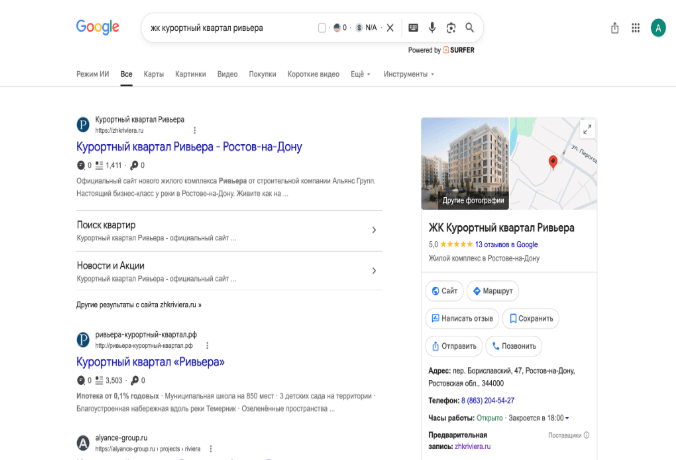676x460 pixels.
Task: Click the share icon in header
Action: click(615, 28)
